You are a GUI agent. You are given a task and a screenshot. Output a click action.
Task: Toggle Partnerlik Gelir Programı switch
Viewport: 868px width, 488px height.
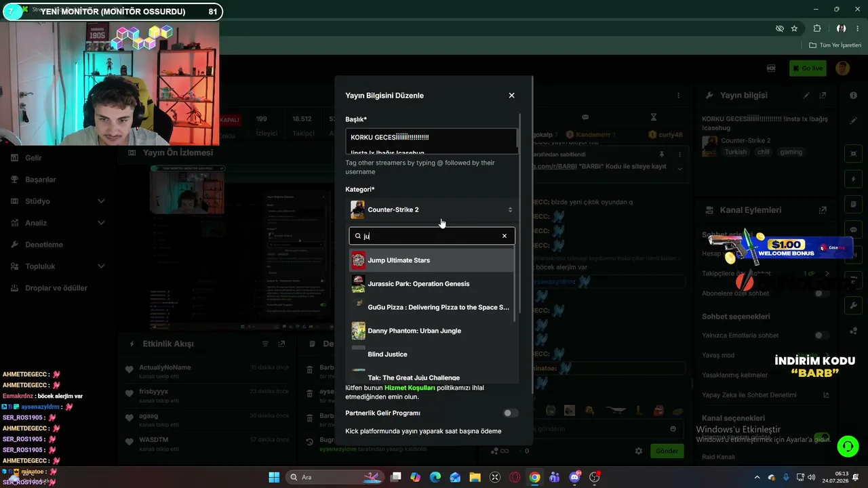pyautogui.click(x=511, y=413)
